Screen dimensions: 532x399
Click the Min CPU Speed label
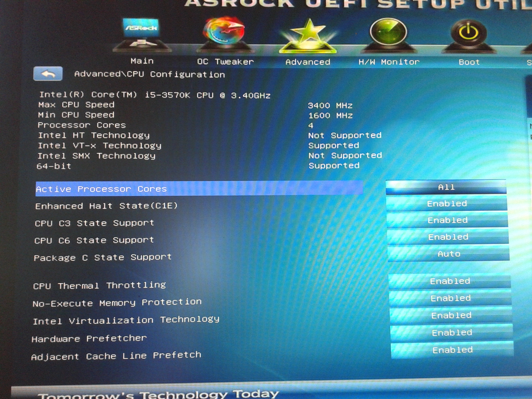coord(76,115)
